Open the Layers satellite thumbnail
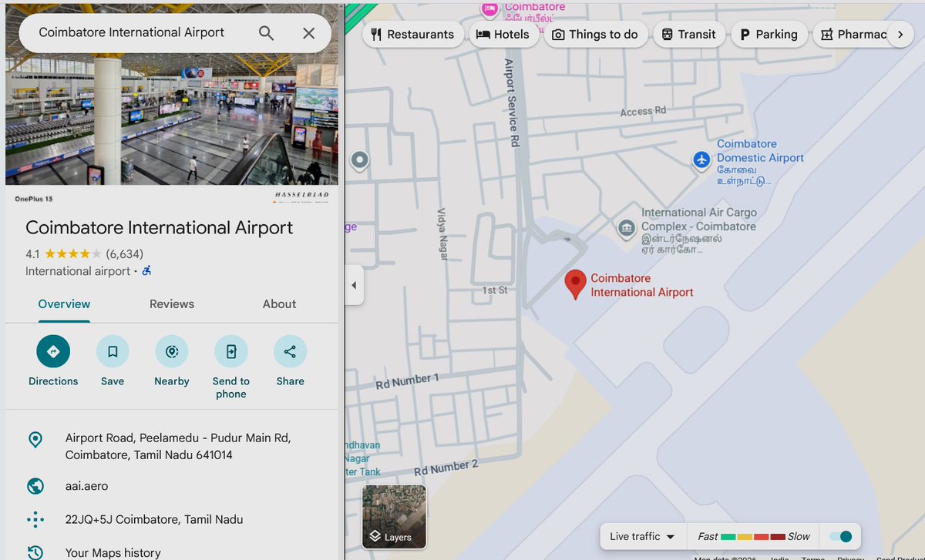The image size is (925, 560). coord(394,517)
